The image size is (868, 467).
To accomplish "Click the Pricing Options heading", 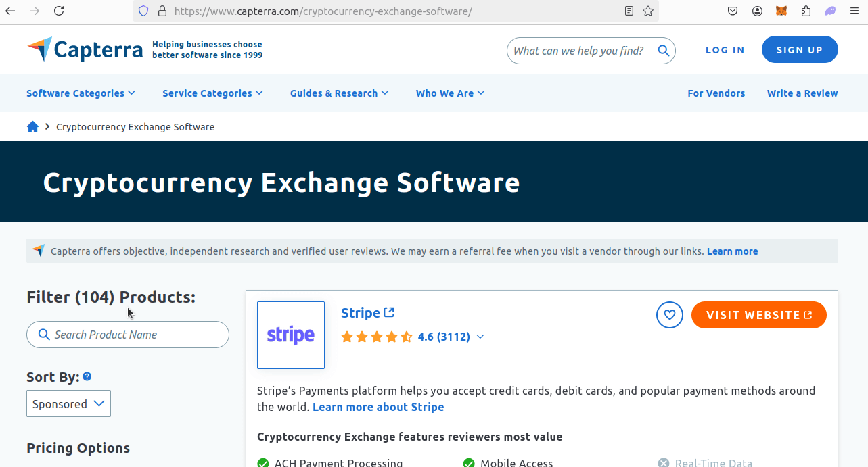I will click(78, 448).
